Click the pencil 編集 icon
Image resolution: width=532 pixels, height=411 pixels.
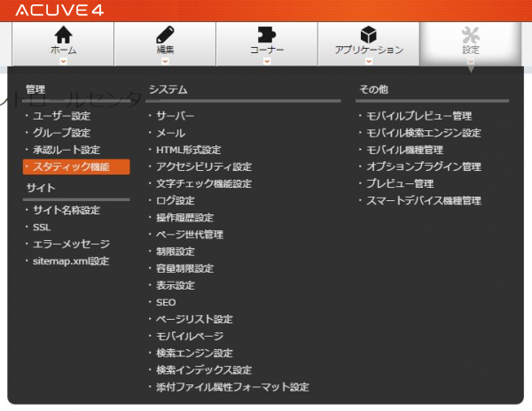(165, 35)
